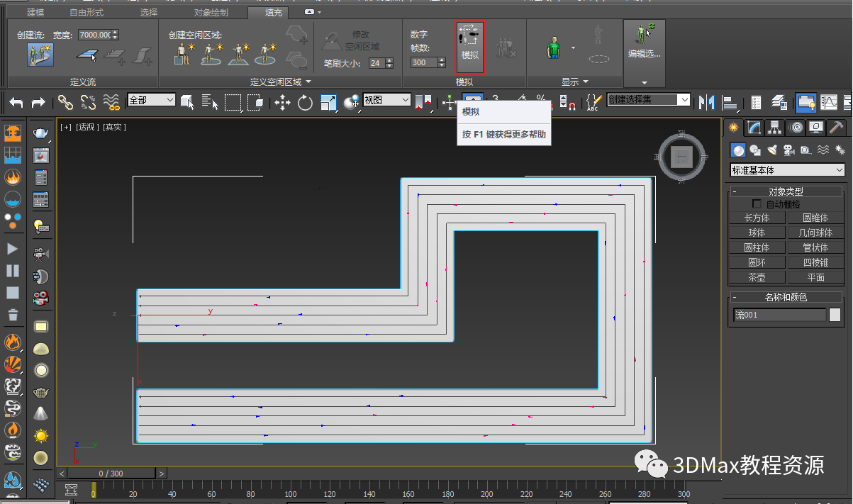Select the Space Warps wave icon
Screen dimensions: 853x504
tap(823, 150)
